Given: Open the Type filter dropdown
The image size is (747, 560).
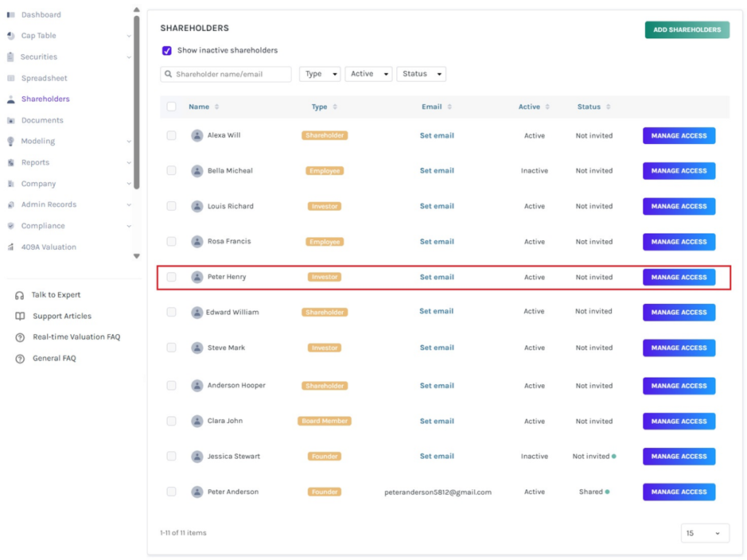Looking at the screenshot, I should 320,74.
